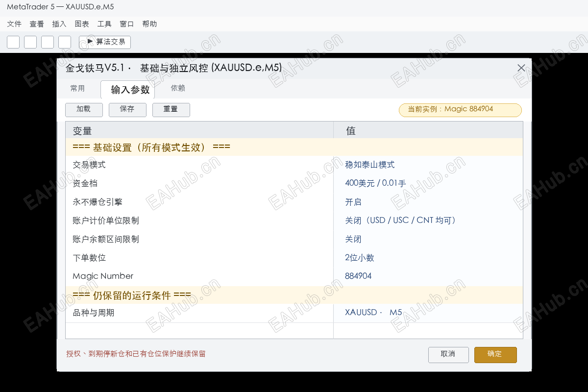Click the 永不爆仓引擎 variable name

tap(98, 202)
